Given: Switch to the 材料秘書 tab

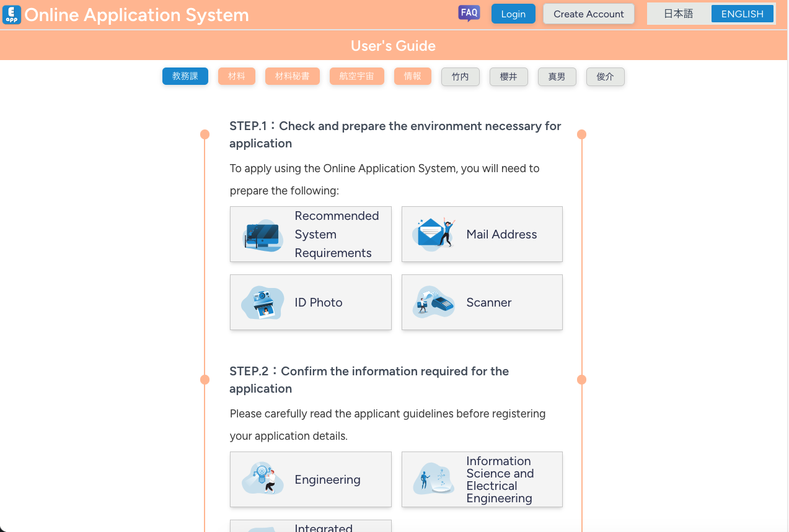Looking at the screenshot, I should pos(292,76).
